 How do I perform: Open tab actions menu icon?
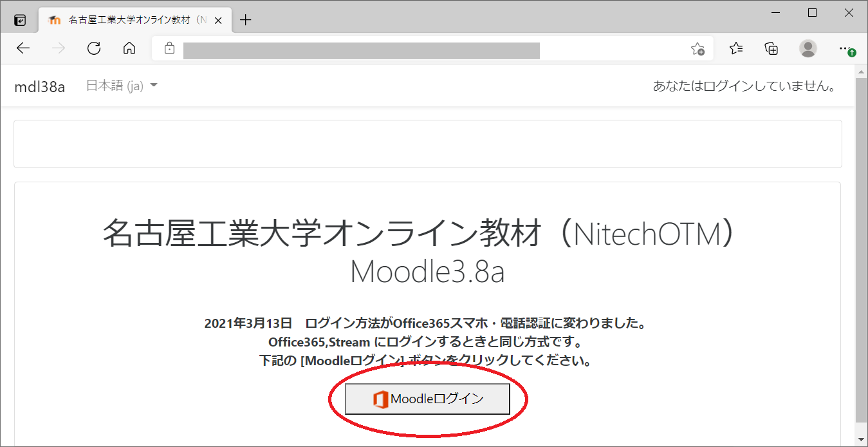coord(20,20)
